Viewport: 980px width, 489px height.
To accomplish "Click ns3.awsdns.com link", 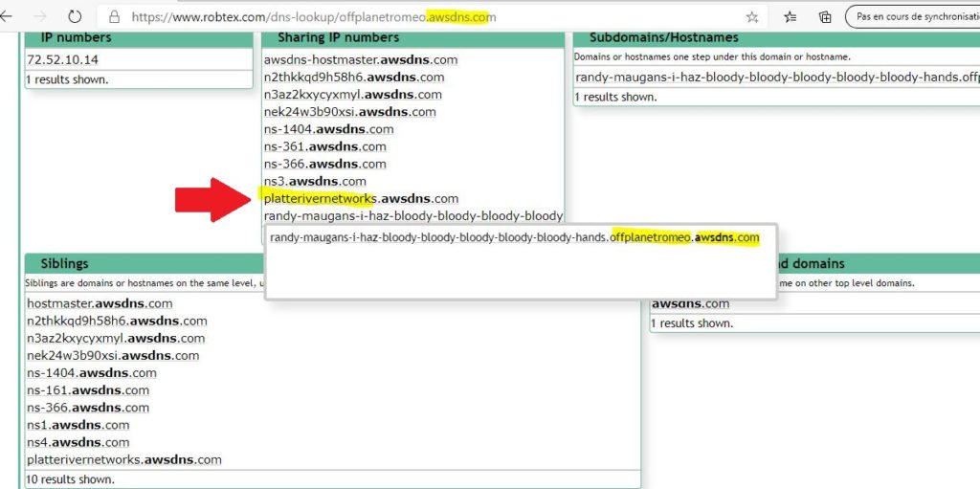I will [x=315, y=181].
